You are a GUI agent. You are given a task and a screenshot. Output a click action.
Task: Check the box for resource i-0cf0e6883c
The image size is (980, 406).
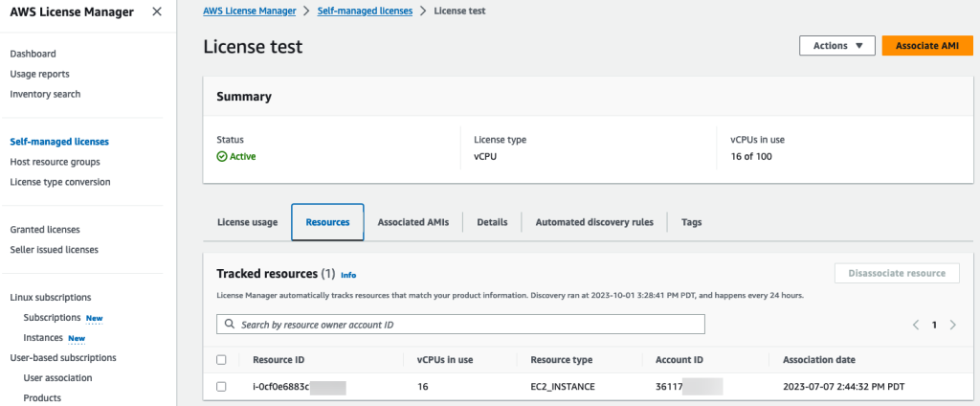221,387
